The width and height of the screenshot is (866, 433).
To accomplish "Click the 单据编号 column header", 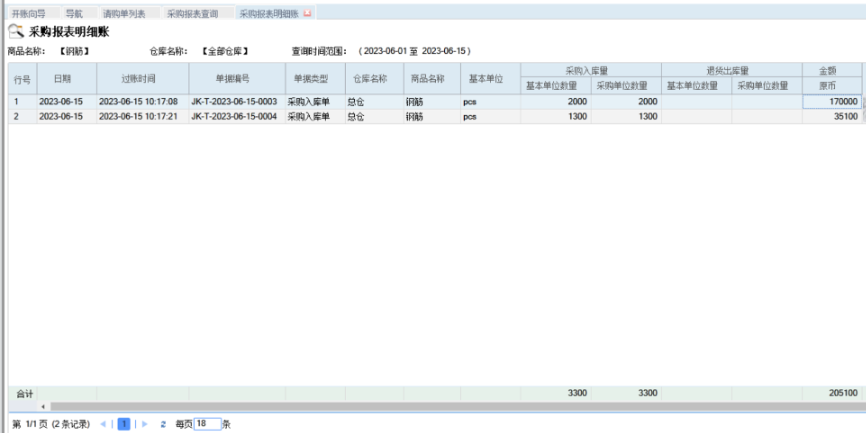I will coord(233,78).
